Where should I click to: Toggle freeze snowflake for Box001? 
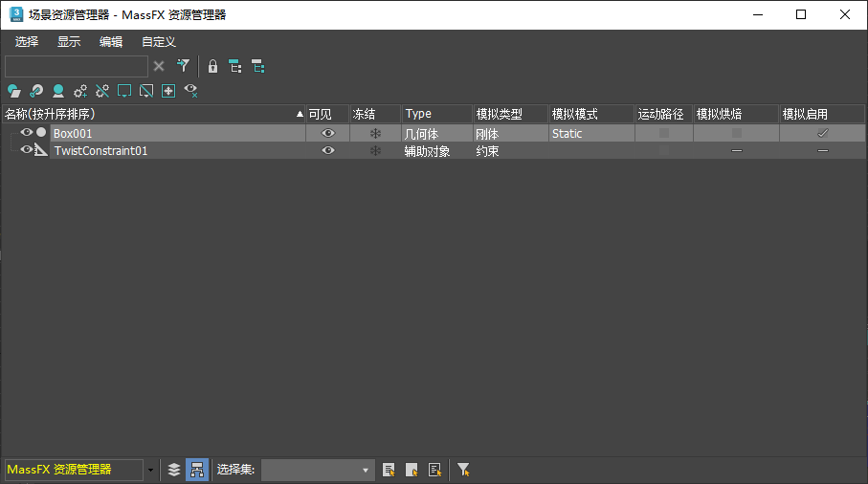click(x=375, y=133)
